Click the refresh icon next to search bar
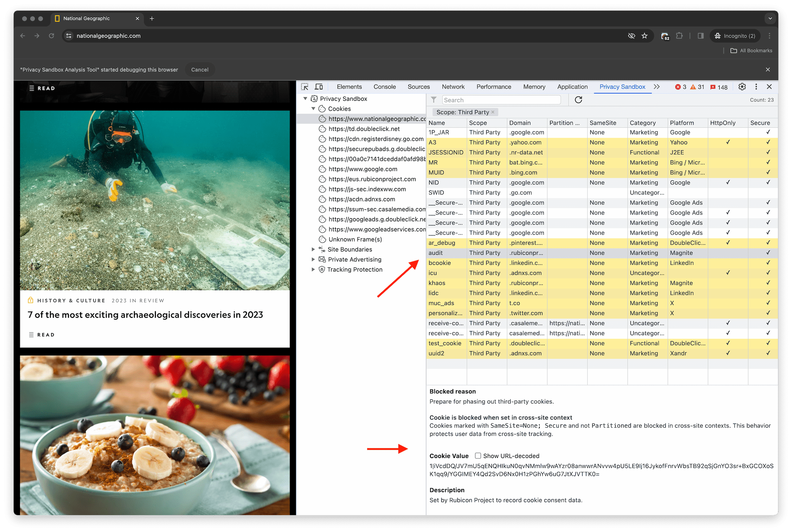The image size is (792, 532). [x=579, y=99]
